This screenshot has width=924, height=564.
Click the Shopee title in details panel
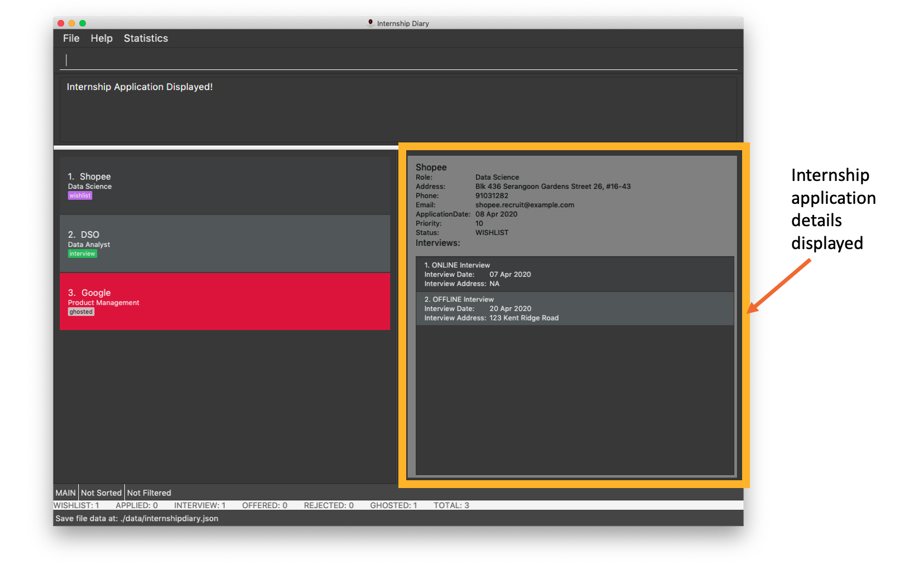point(431,167)
